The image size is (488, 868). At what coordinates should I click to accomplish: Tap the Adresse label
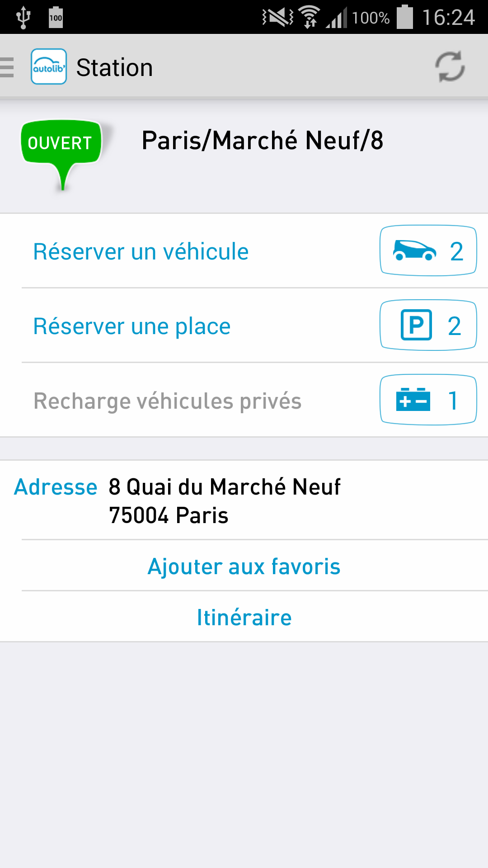point(56,487)
